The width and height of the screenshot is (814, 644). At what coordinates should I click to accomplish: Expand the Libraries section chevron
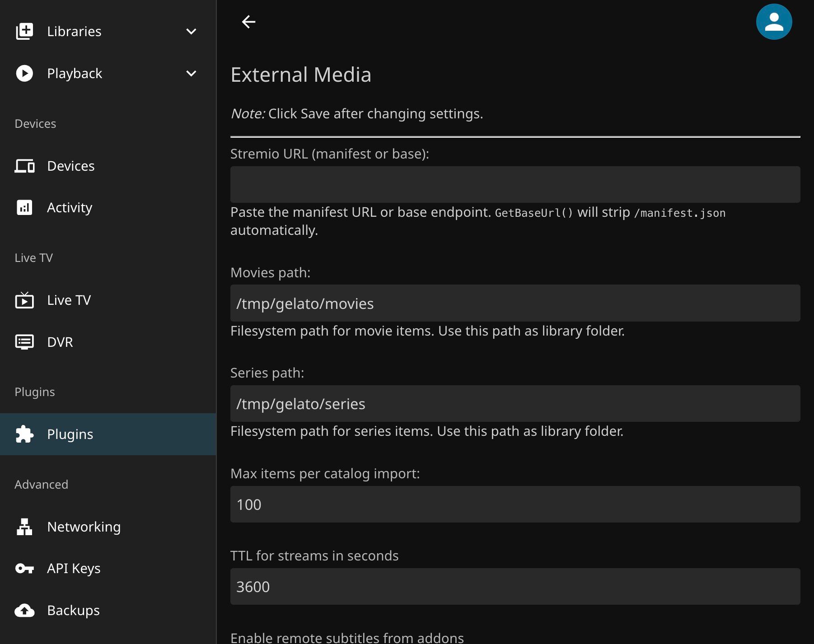point(191,31)
